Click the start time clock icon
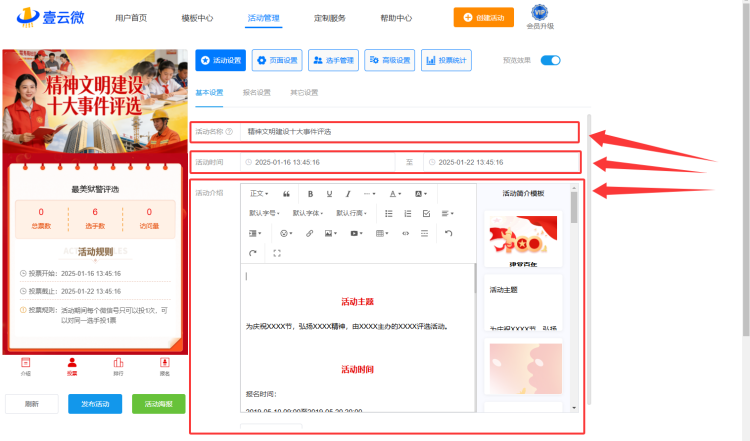750x441 pixels. coord(249,162)
